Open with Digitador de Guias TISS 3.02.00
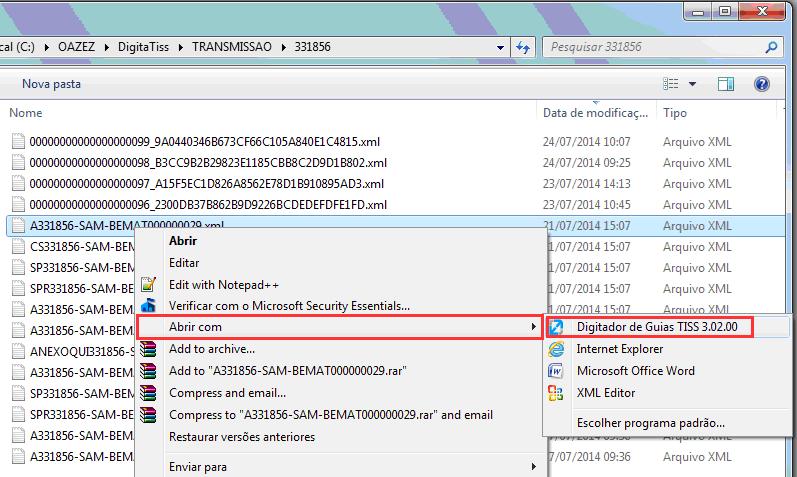 pyautogui.click(x=657, y=327)
